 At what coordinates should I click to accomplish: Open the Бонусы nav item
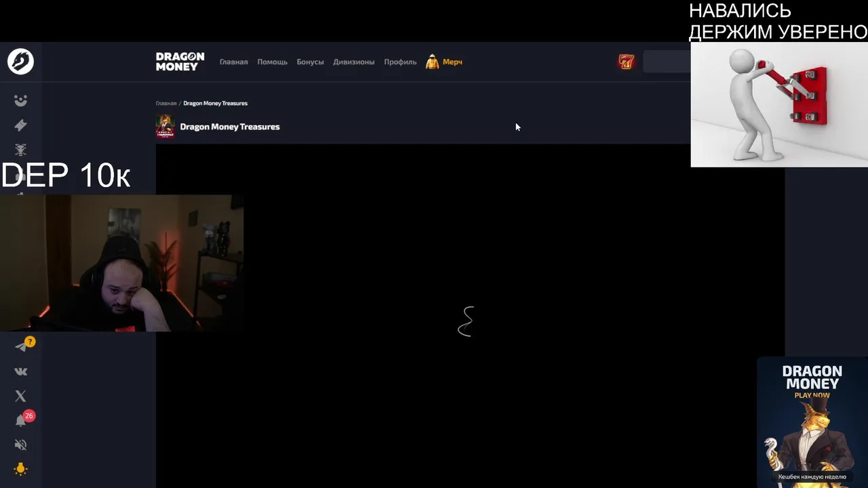310,62
